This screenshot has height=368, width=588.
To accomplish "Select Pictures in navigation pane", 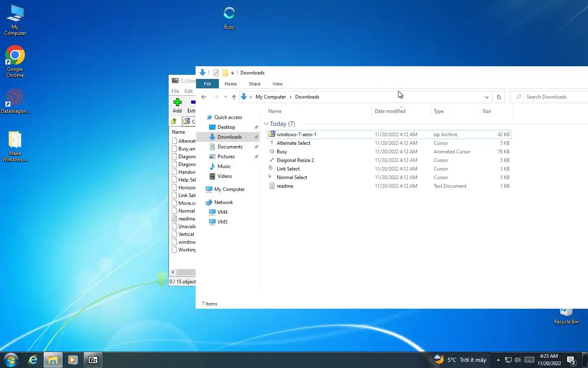I will click(226, 157).
